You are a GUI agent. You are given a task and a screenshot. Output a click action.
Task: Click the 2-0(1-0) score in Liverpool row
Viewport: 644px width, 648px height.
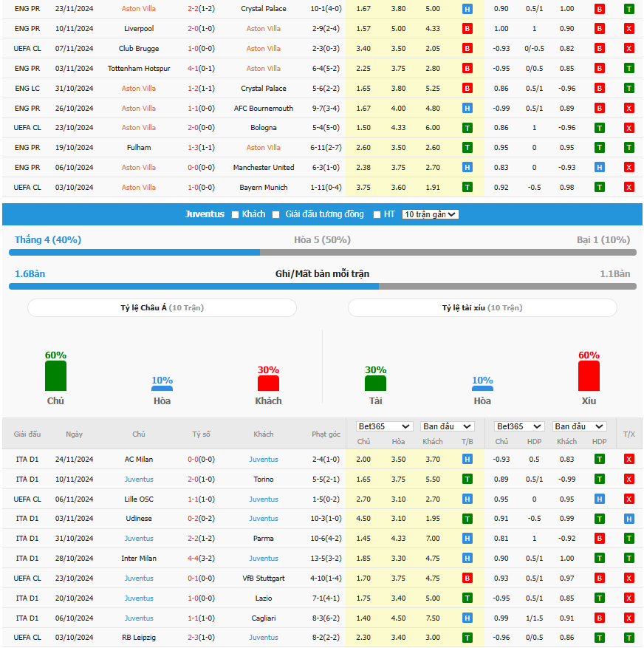point(201,29)
